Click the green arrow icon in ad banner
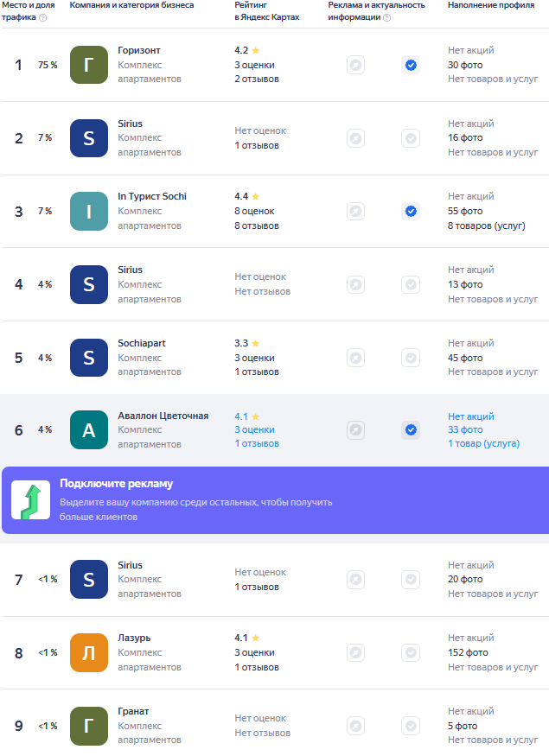This screenshot has width=549, height=756. pyautogui.click(x=31, y=500)
